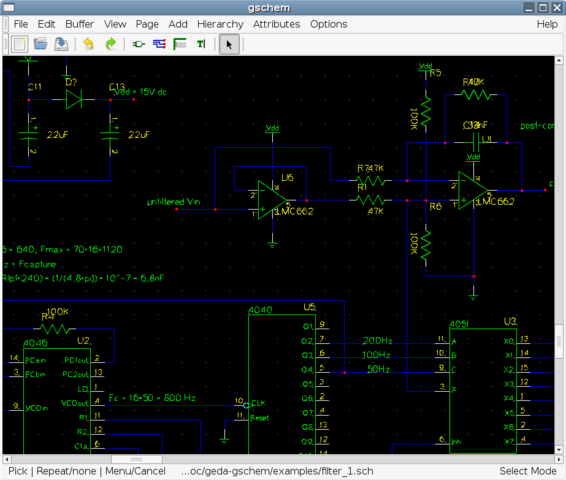Choose the Add Net tool icon
Image resolution: width=566 pixels, height=480 pixels.
159,44
